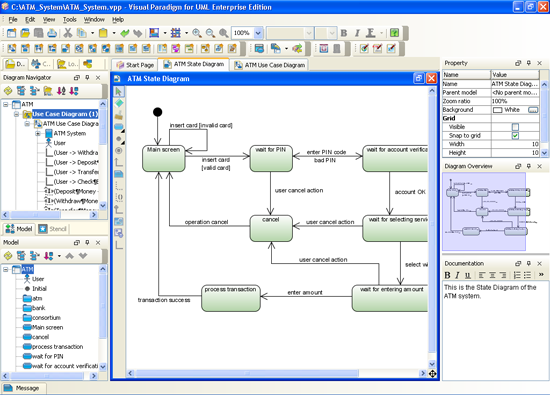
Task: Click the bulleted list icon in Documentation
Action: coord(527,275)
